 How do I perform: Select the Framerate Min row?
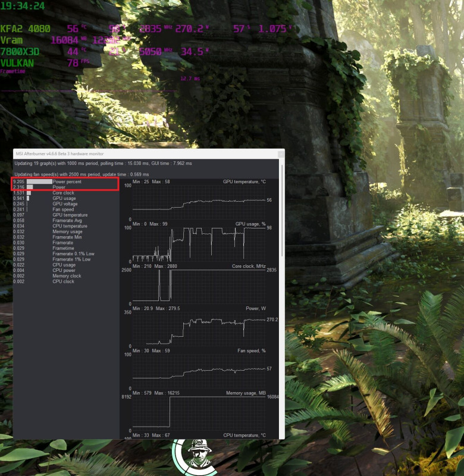66,237
